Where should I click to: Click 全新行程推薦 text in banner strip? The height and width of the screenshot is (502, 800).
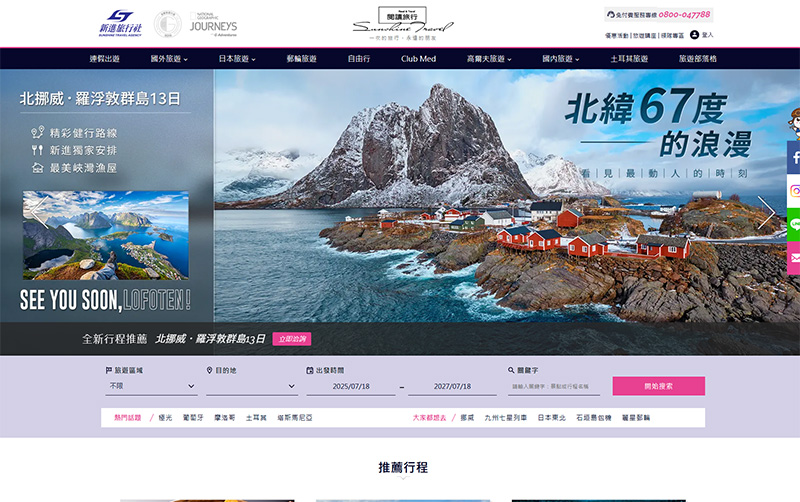coord(115,339)
